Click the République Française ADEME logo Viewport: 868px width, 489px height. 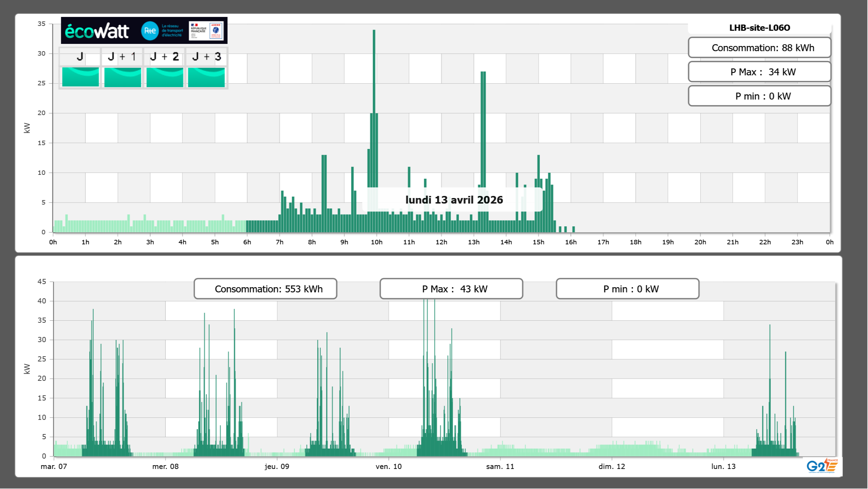click(207, 31)
